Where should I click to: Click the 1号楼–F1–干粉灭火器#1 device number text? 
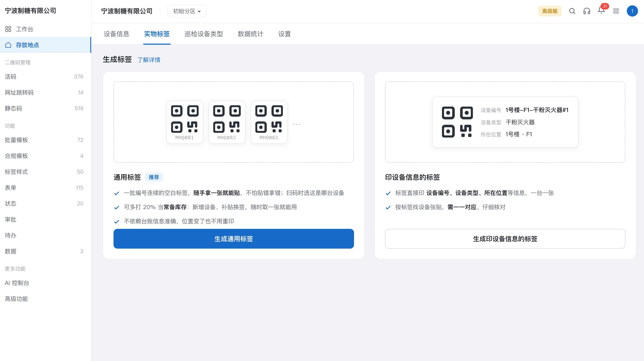537,110
